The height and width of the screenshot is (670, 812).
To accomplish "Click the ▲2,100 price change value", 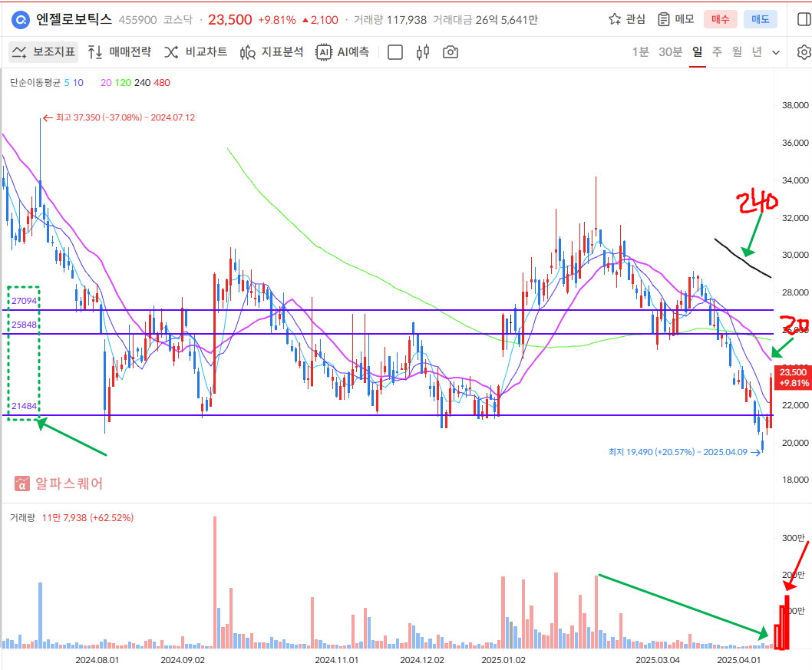I will click(x=320, y=20).
